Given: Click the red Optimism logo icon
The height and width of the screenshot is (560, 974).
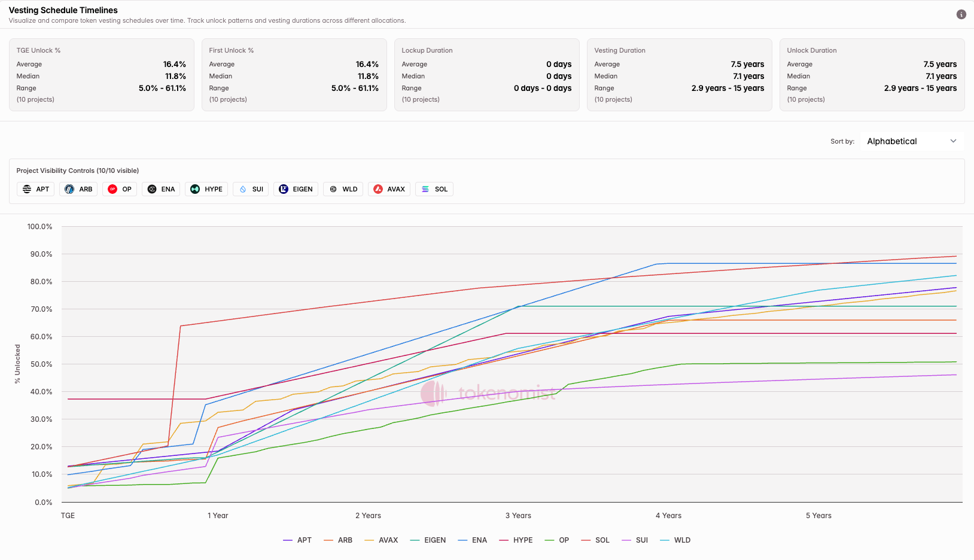Looking at the screenshot, I should pyautogui.click(x=112, y=189).
